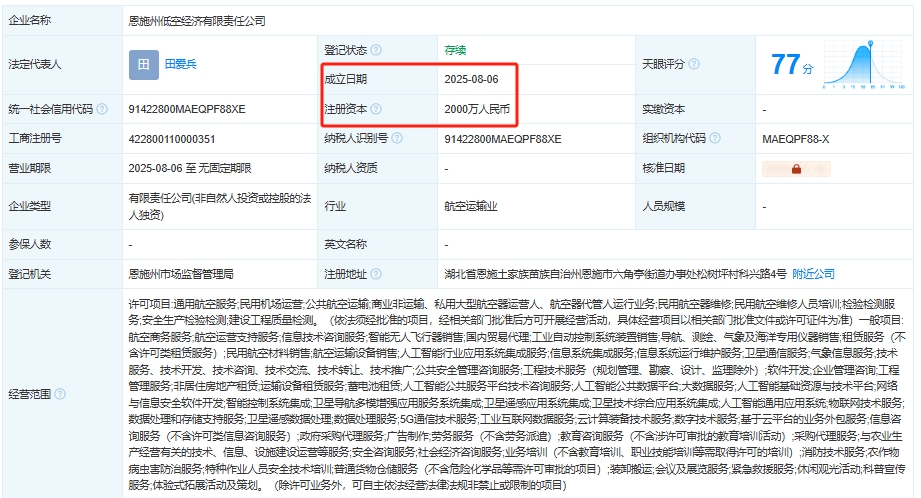Open help icon next to 纳税人识别号

point(397,138)
